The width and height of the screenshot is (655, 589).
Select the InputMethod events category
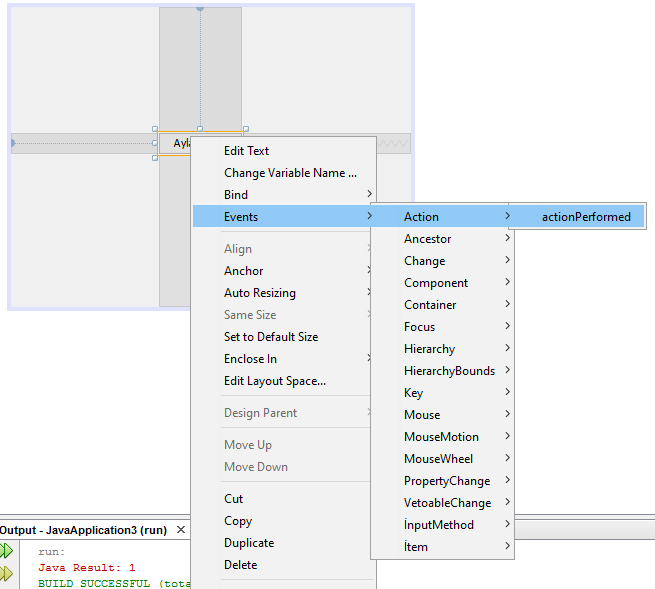coord(442,525)
